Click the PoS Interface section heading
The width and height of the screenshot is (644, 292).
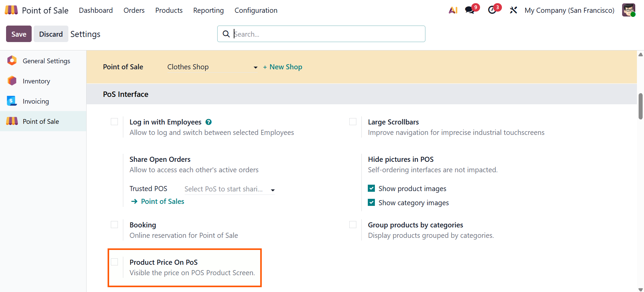(126, 94)
